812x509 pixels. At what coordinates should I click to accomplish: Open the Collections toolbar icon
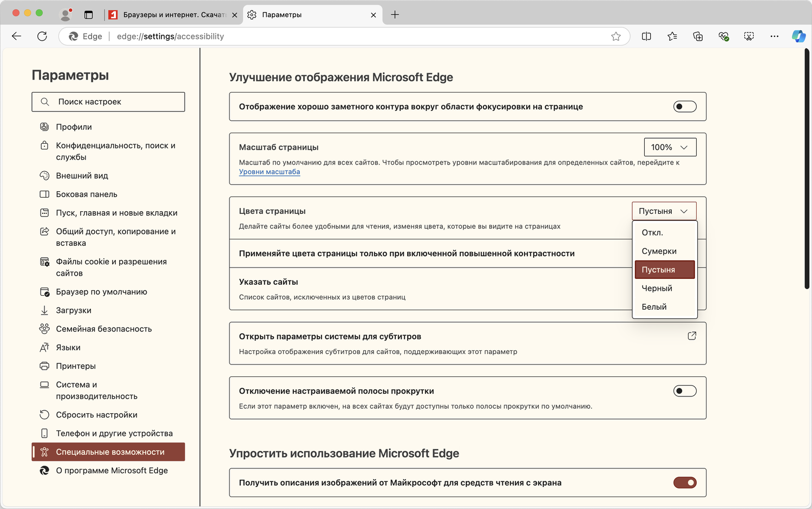(698, 36)
